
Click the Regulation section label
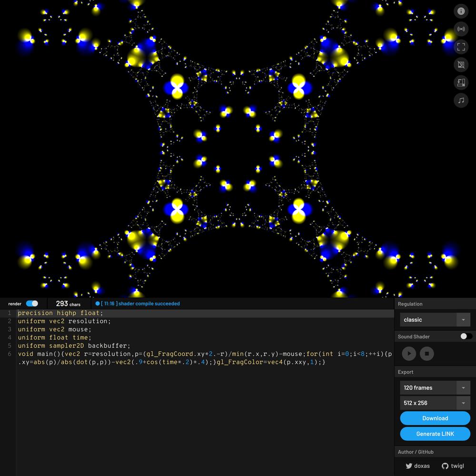click(410, 304)
